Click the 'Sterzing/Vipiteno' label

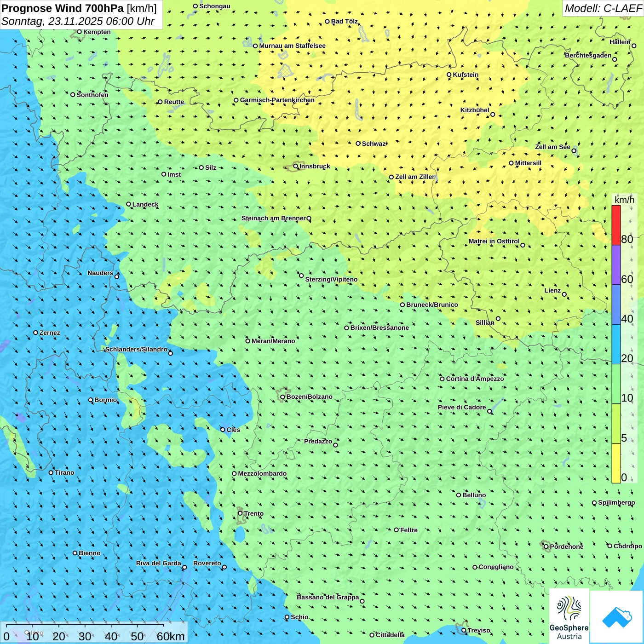pyautogui.click(x=331, y=279)
